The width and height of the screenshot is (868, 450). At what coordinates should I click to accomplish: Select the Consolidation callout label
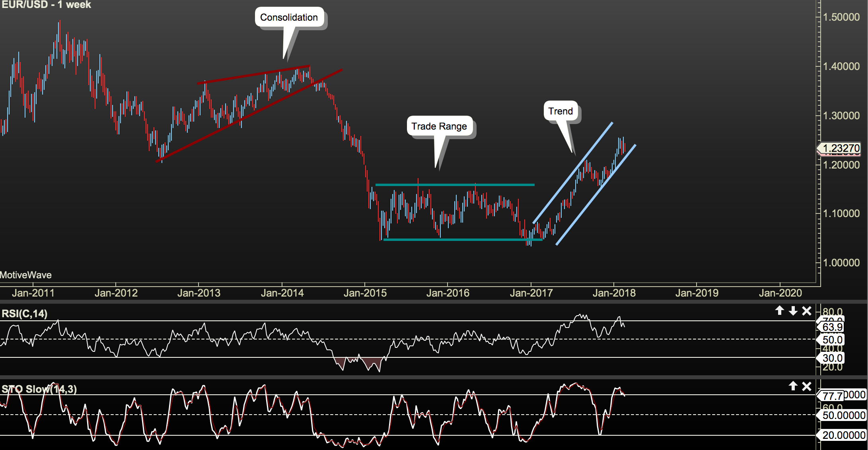click(289, 17)
